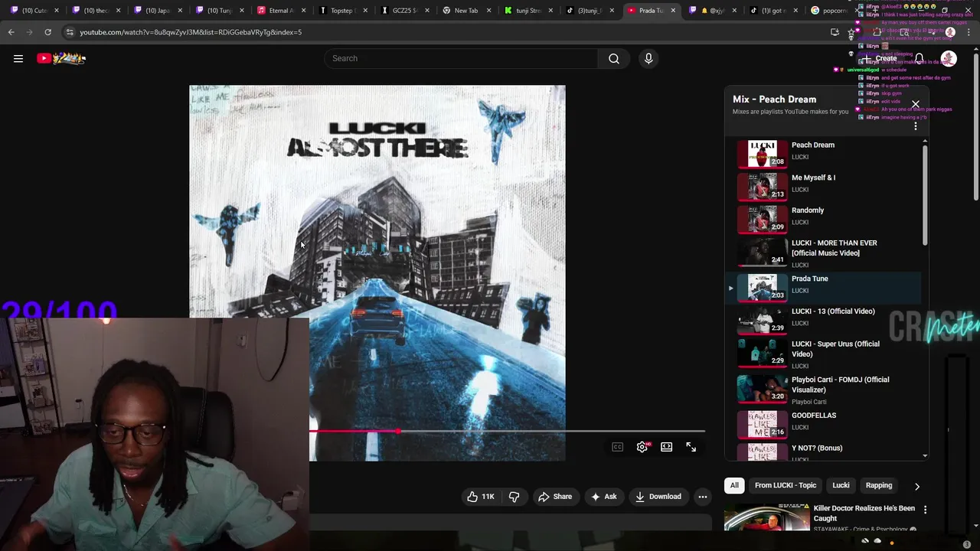Select the browser address bar URL

click(191, 32)
